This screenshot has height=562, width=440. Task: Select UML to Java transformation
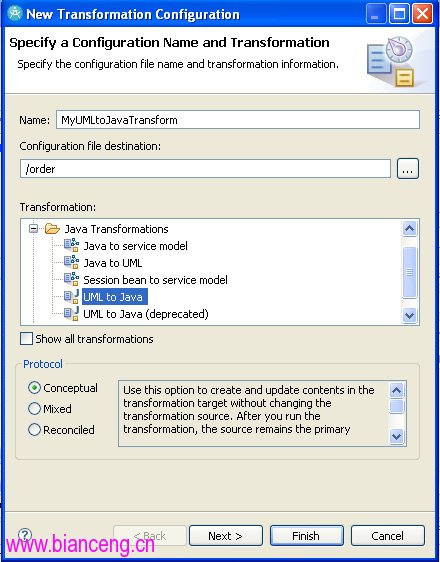115,297
